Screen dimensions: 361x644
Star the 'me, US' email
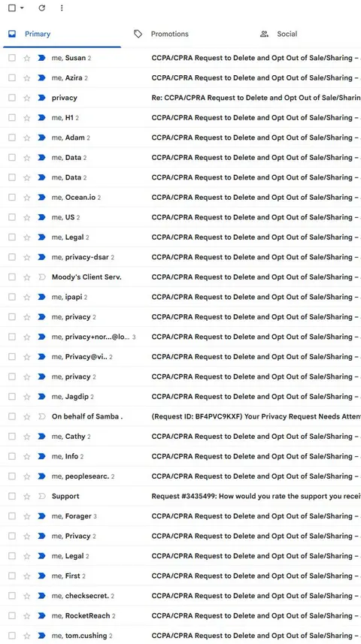coord(27,217)
